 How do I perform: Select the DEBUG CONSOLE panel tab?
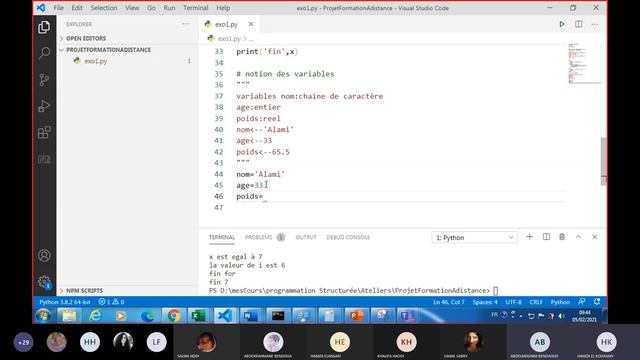pyautogui.click(x=348, y=237)
